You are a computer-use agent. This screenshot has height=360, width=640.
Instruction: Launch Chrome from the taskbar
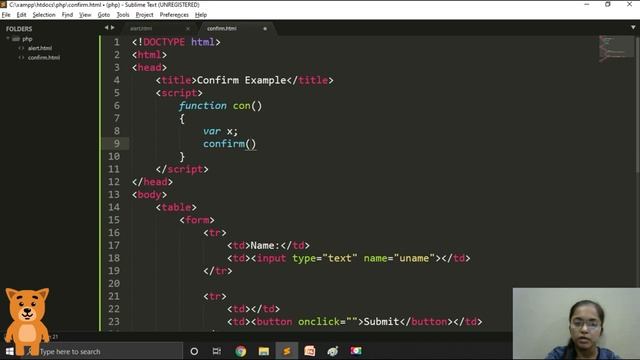coord(240,351)
